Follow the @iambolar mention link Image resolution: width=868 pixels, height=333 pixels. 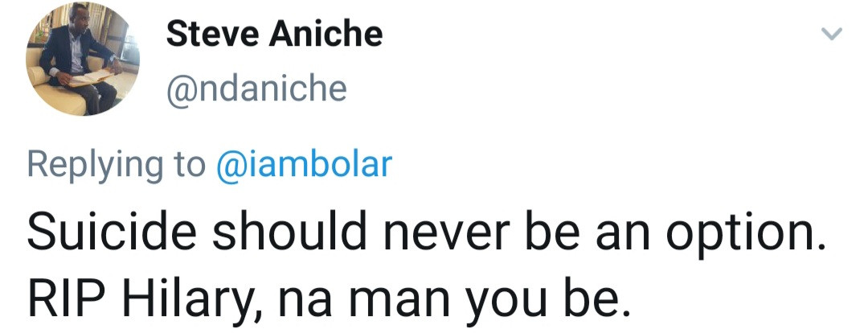(304, 165)
